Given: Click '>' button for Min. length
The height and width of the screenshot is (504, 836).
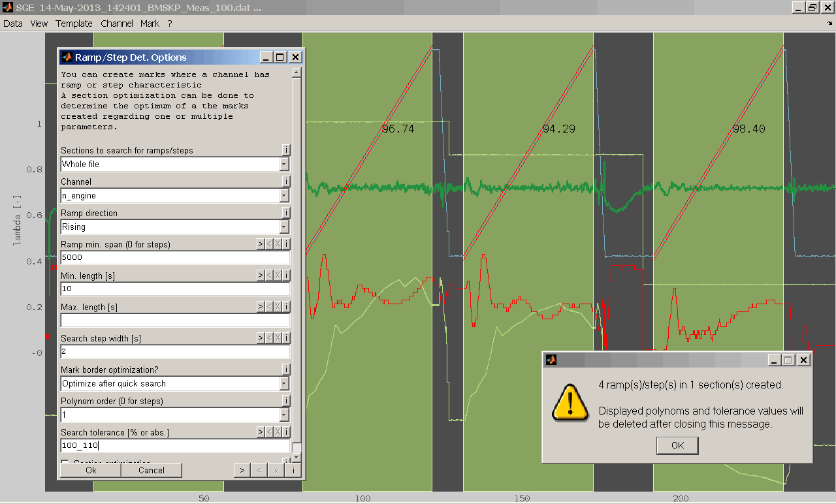Looking at the screenshot, I should [x=261, y=276].
